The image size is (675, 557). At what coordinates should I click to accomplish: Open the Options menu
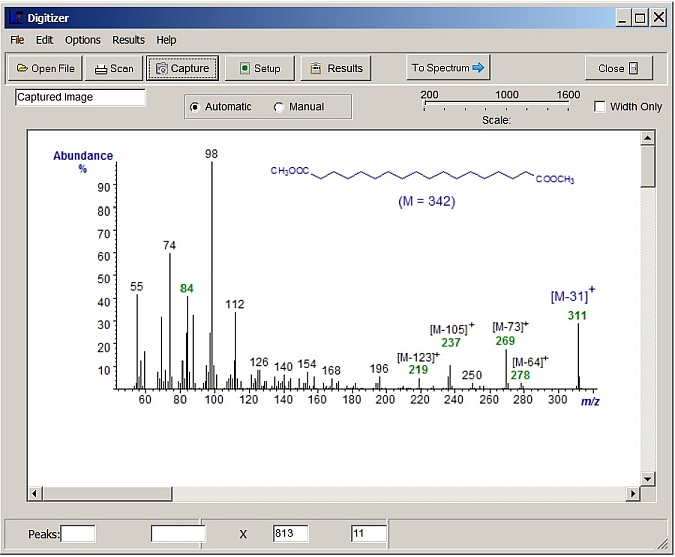[x=83, y=40]
